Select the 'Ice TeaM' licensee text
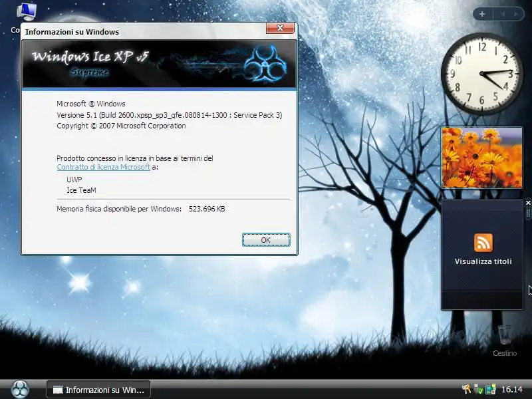 click(x=81, y=190)
